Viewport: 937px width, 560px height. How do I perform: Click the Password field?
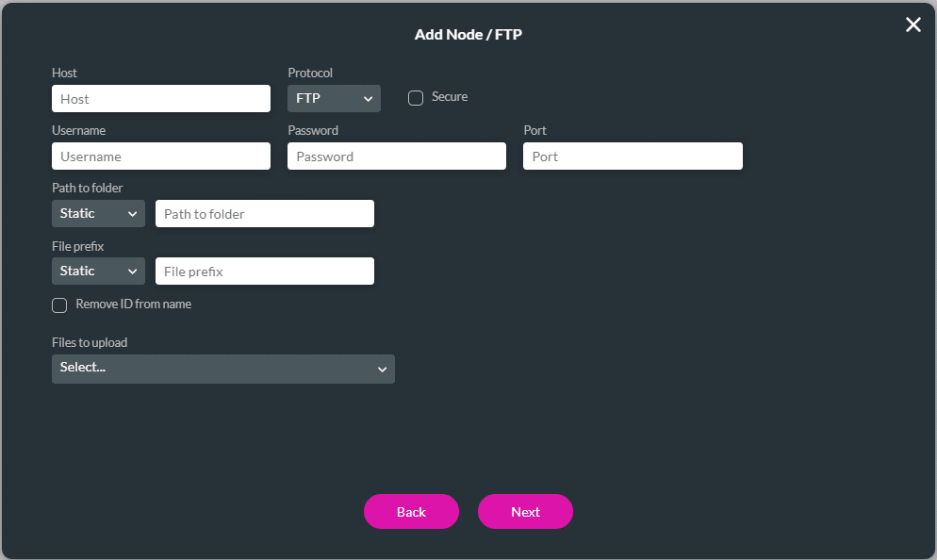(396, 156)
